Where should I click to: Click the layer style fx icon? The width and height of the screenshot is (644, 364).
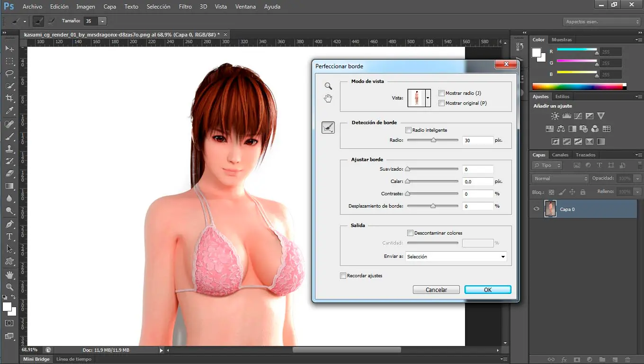(564, 360)
